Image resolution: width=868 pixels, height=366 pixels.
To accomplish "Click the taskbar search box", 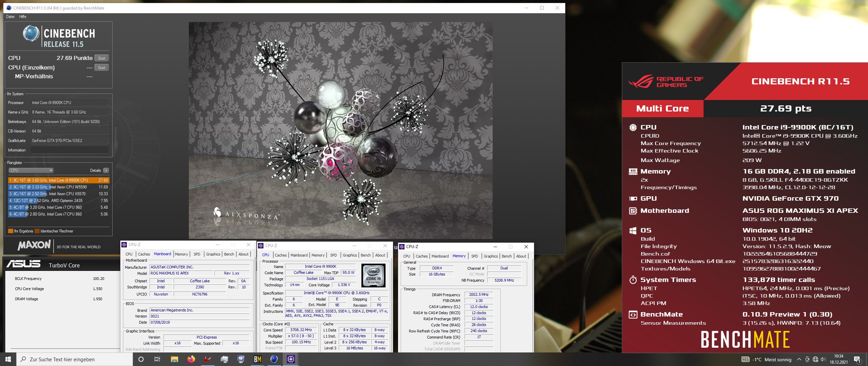I will (75, 359).
